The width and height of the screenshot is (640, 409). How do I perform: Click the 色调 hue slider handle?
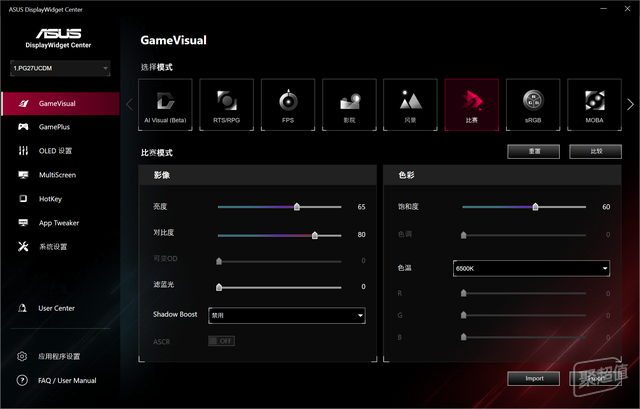tap(463, 235)
